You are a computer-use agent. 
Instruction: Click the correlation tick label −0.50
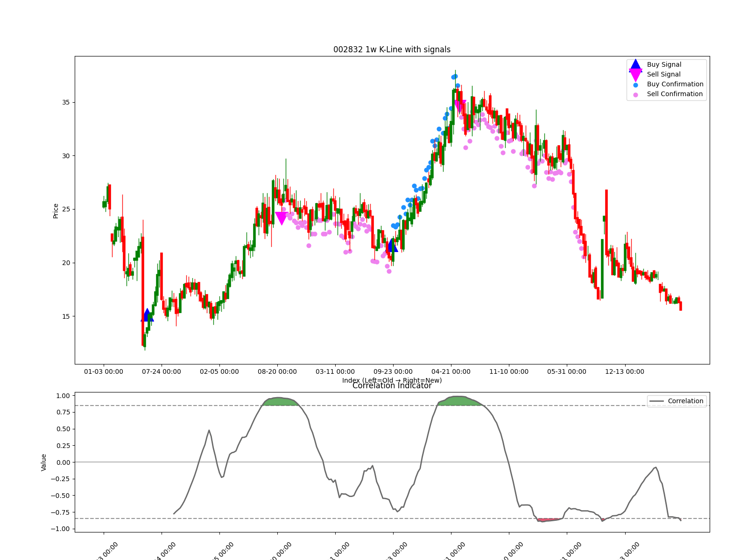pyautogui.click(x=61, y=496)
